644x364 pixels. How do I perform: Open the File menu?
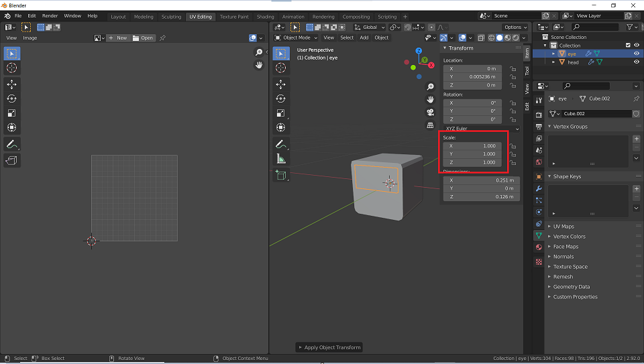18,15
